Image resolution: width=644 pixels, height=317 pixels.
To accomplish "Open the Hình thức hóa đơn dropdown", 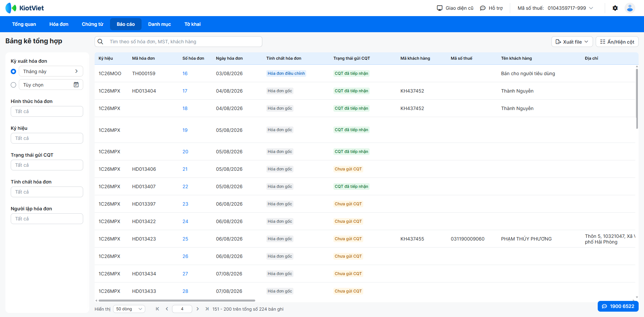I will pyautogui.click(x=47, y=111).
